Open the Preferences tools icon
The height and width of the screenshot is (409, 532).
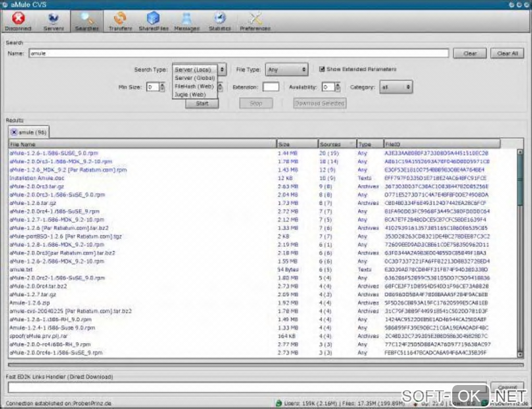(x=255, y=18)
